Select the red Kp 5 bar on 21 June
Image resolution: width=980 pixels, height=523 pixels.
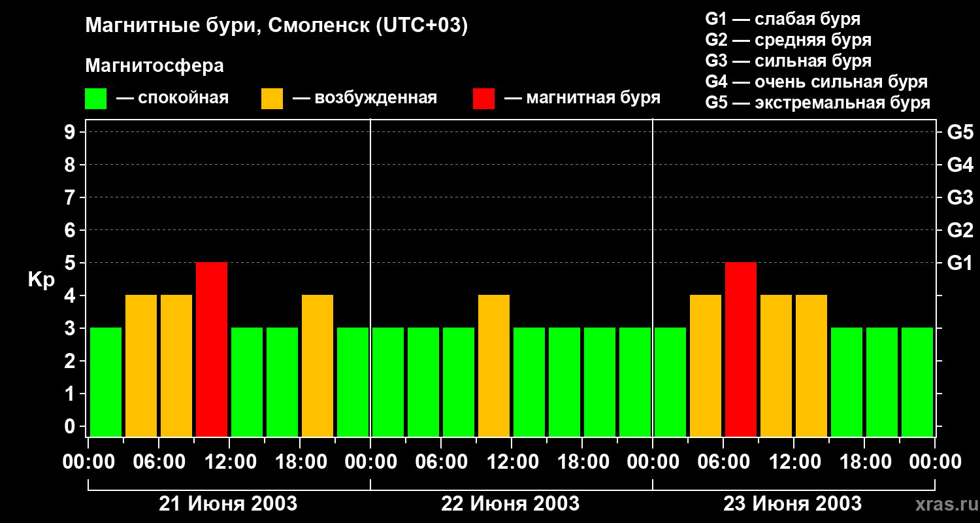pos(212,349)
